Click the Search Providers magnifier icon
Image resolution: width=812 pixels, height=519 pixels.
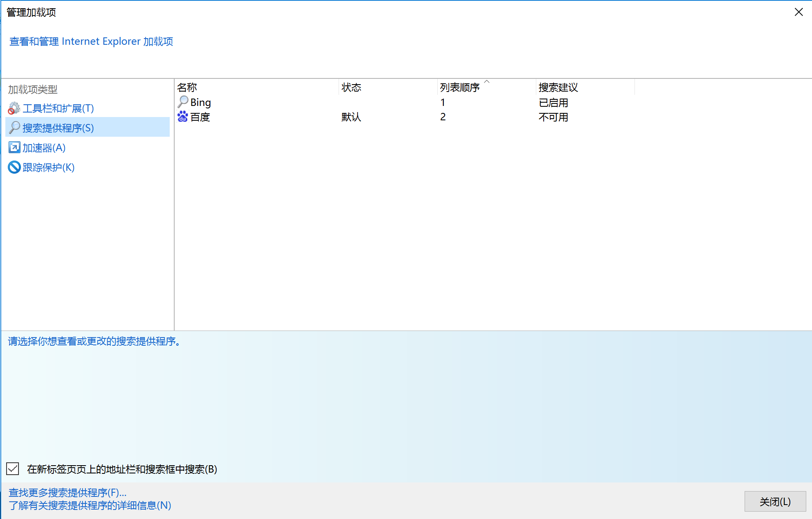point(14,128)
